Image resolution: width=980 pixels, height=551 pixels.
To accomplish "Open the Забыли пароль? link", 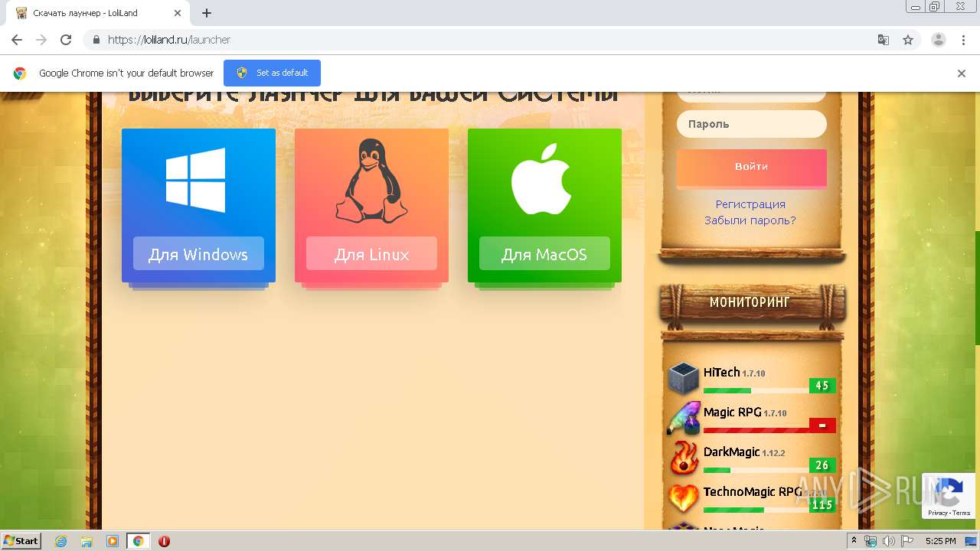I will coord(750,220).
